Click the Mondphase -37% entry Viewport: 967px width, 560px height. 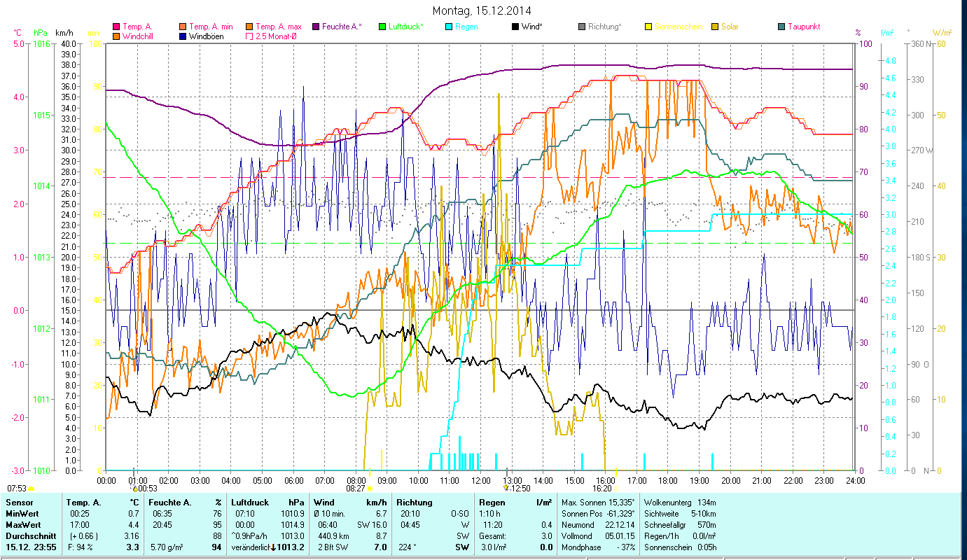598,547
